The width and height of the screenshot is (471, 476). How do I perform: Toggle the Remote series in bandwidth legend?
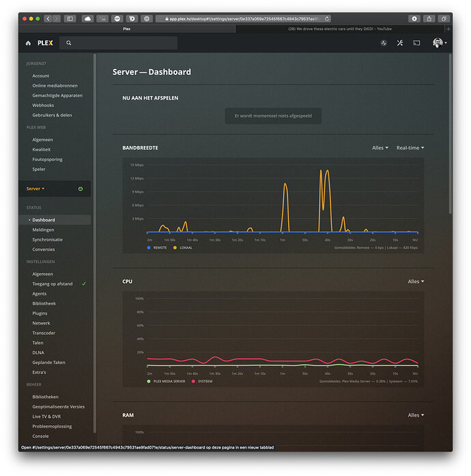click(160, 248)
